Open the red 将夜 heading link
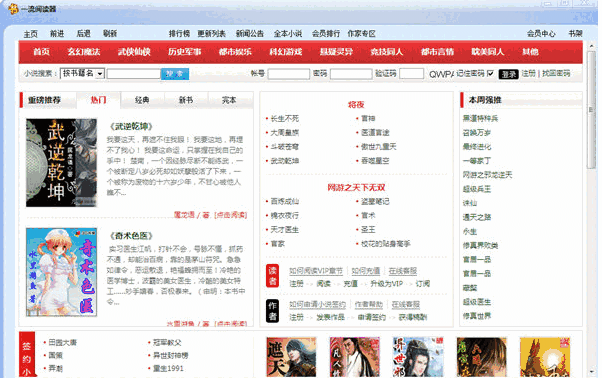This screenshot has height=378, width=602. (356, 104)
